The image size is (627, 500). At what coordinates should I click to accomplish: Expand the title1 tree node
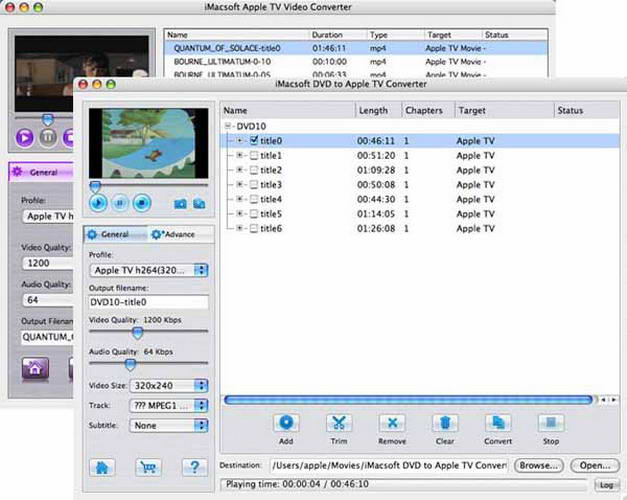tap(239, 155)
